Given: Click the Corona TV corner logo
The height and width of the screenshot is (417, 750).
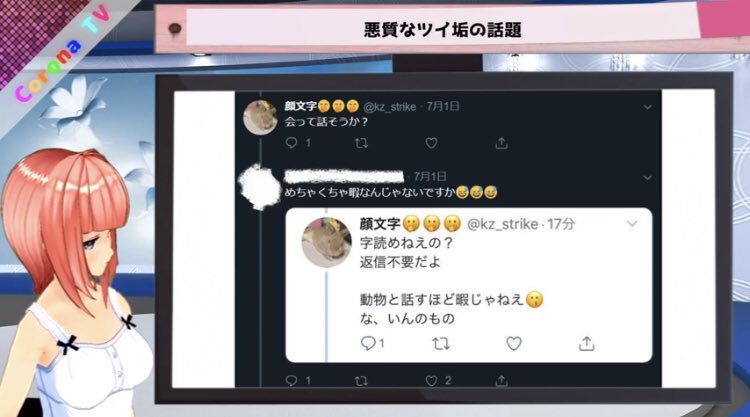Looking at the screenshot, I should coord(62,55).
